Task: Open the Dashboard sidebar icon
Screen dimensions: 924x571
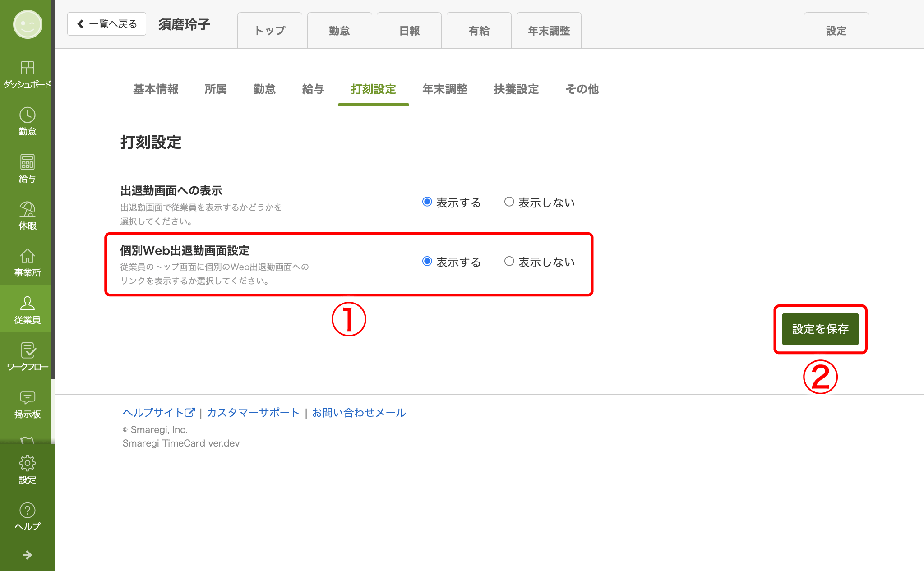Action: click(27, 68)
